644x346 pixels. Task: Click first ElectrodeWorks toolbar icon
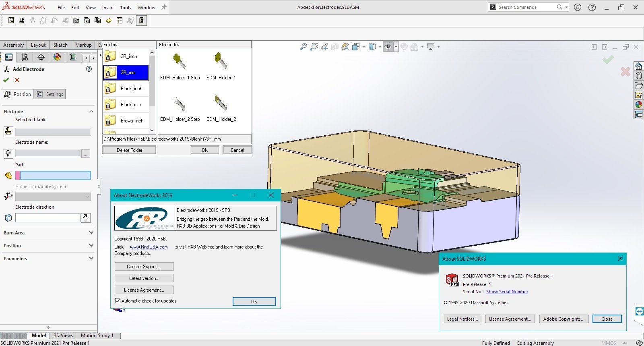tap(11, 21)
